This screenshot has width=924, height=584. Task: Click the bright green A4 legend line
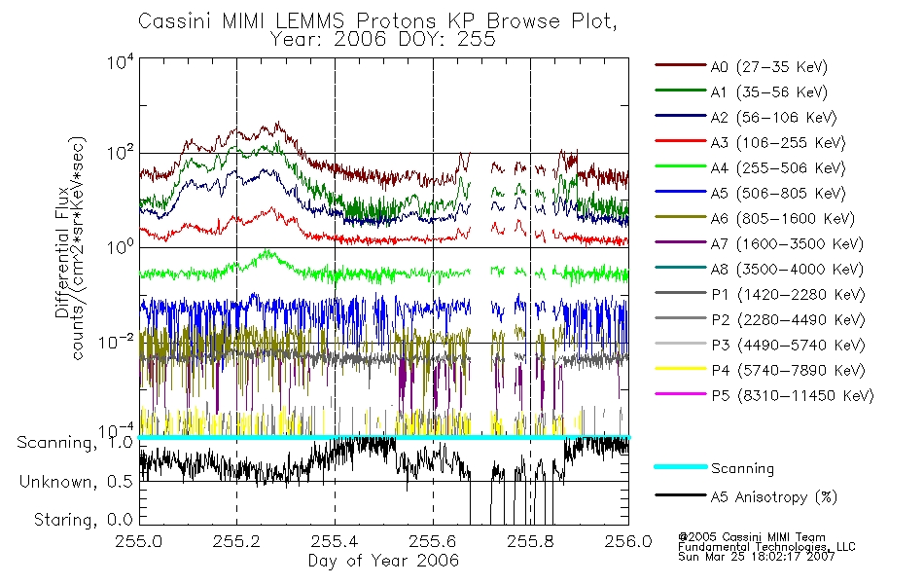point(681,166)
